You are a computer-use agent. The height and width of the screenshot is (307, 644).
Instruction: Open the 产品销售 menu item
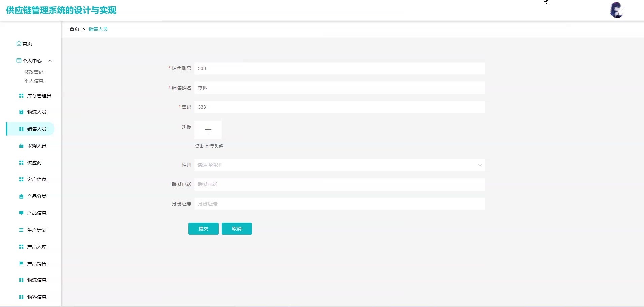(x=37, y=264)
